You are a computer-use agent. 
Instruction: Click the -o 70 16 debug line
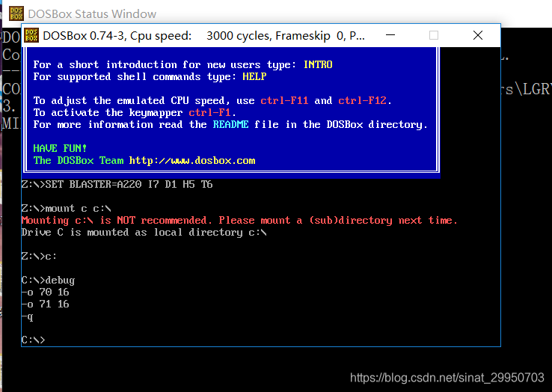click(x=45, y=293)
